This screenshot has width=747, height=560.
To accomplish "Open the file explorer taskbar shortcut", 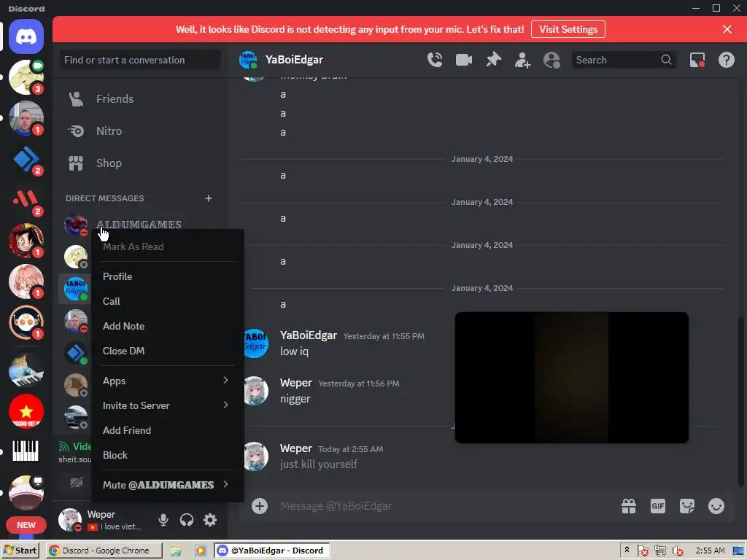I will click(176, 551).
